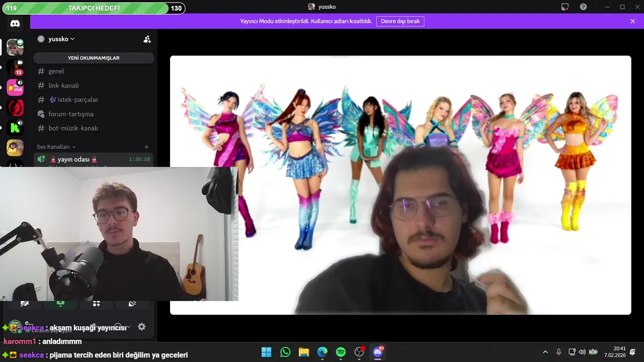Expand the yussko server name dropdown

[x=72, y=39]
